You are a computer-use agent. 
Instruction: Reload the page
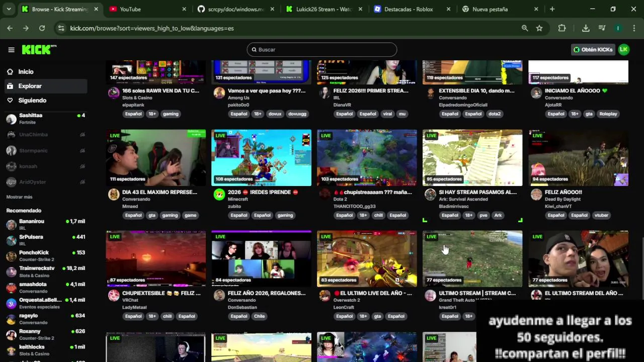42,28
